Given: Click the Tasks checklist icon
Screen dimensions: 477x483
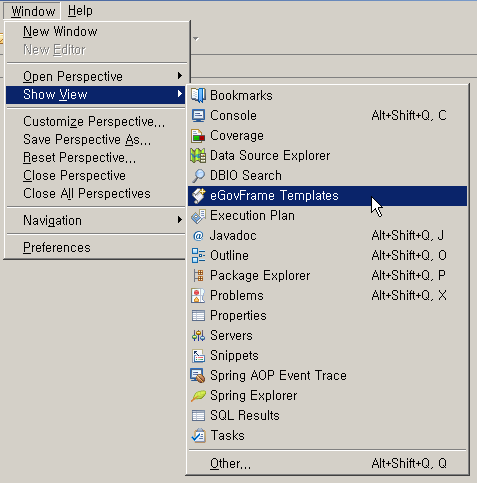Looking at the screenshot, I should click(x=198, y=435).
